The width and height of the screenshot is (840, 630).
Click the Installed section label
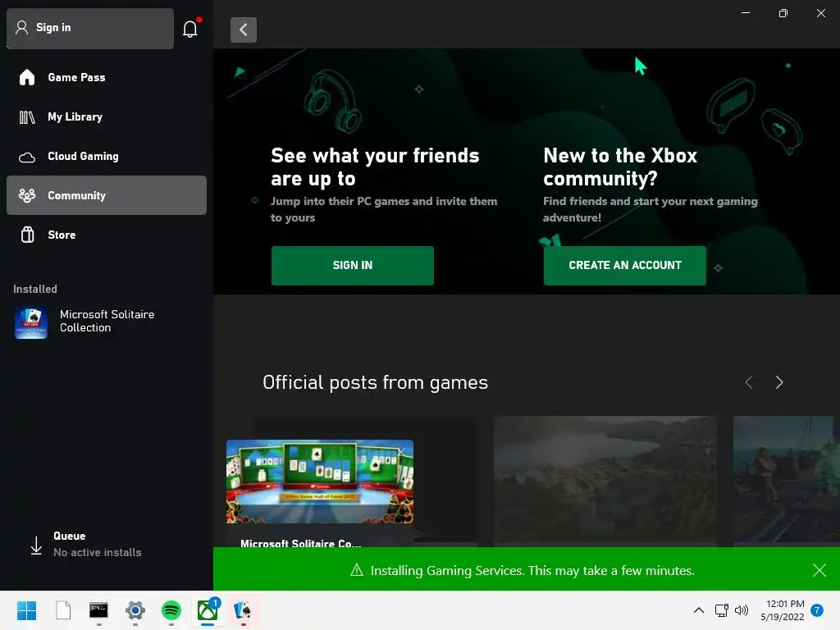[x=34, y=289]
